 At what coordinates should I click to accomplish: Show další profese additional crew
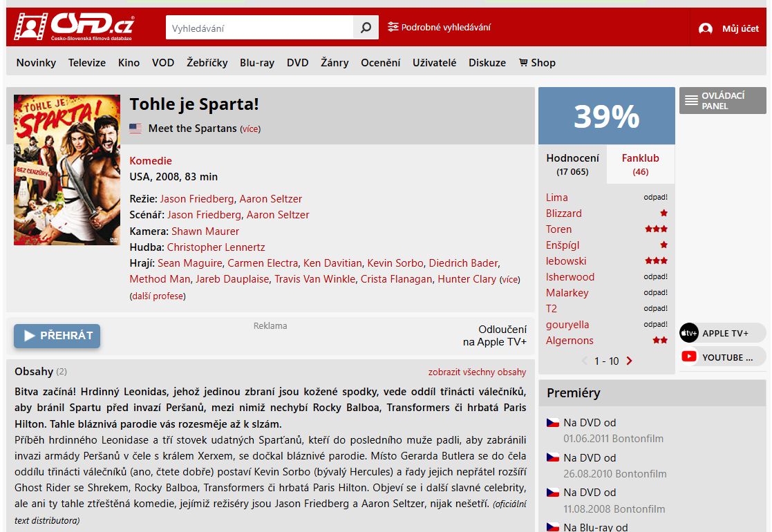tap(158, 296)
